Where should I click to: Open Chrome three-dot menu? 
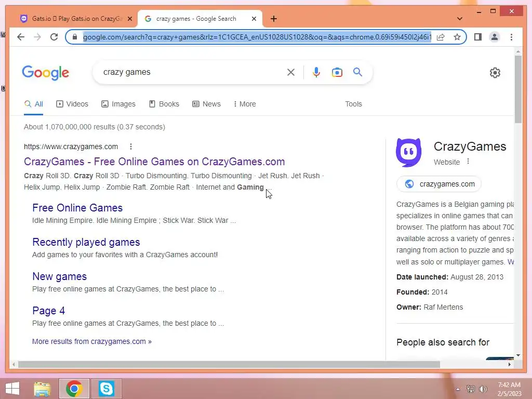[x=511, y=37]
